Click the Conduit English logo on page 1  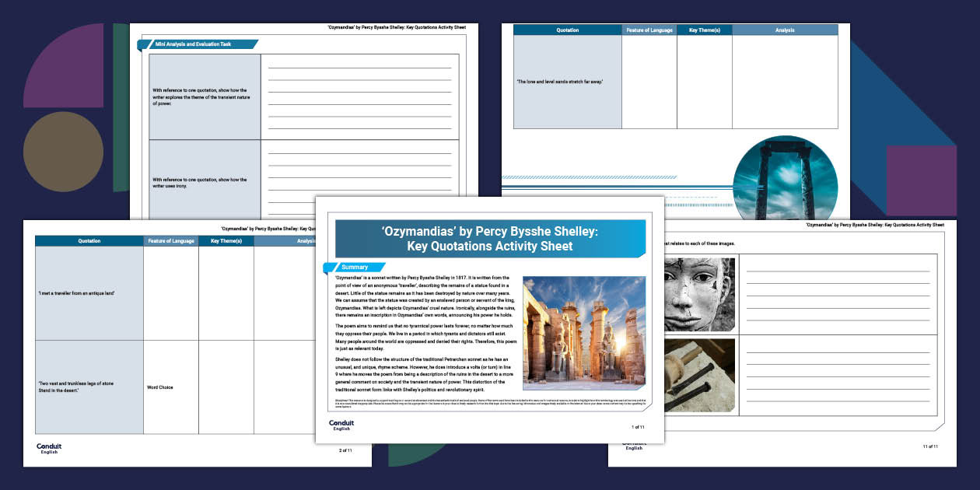tap(340, 425)
